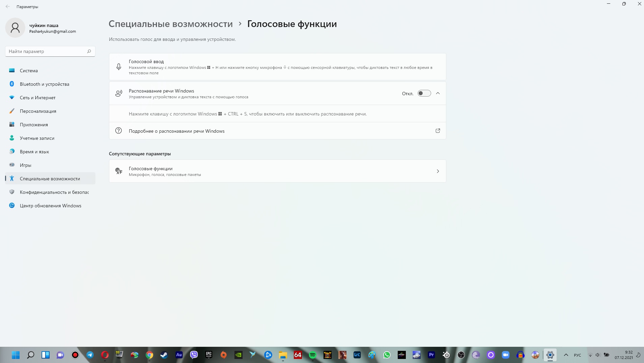This screenshot has width=644, height=363.
Task: Open Adobe Premiere Pro on the taskbar
Action: [431, 355]
